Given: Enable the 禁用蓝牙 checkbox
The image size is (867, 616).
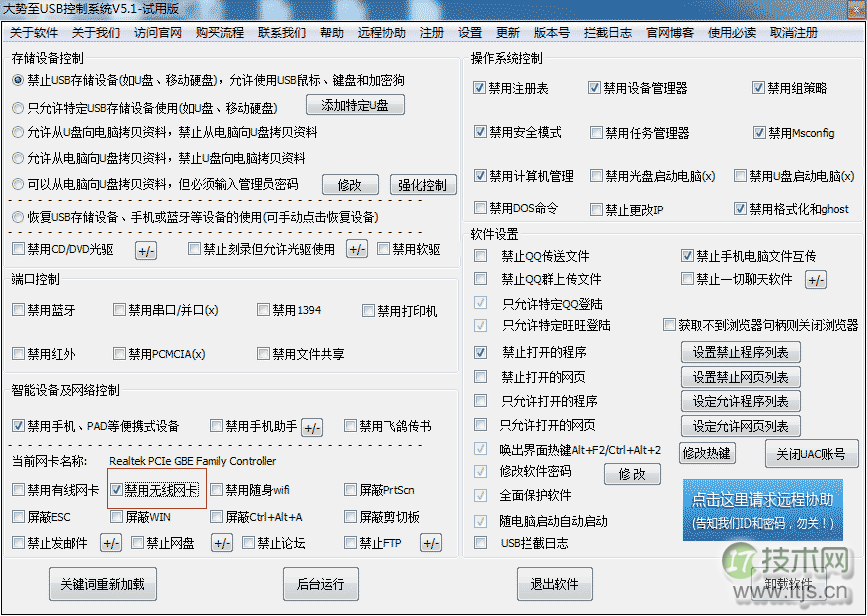Looking at the screenshot, I should tap(18, 311).
